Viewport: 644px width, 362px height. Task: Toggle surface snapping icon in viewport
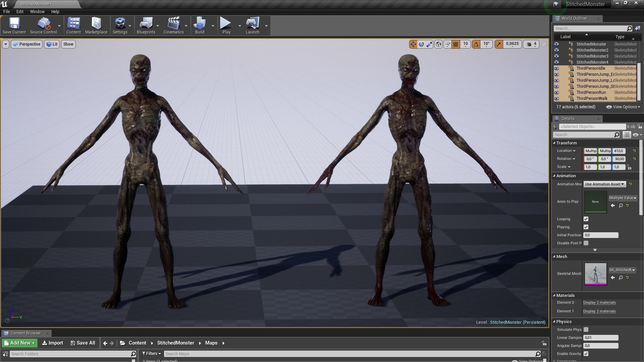447,44
